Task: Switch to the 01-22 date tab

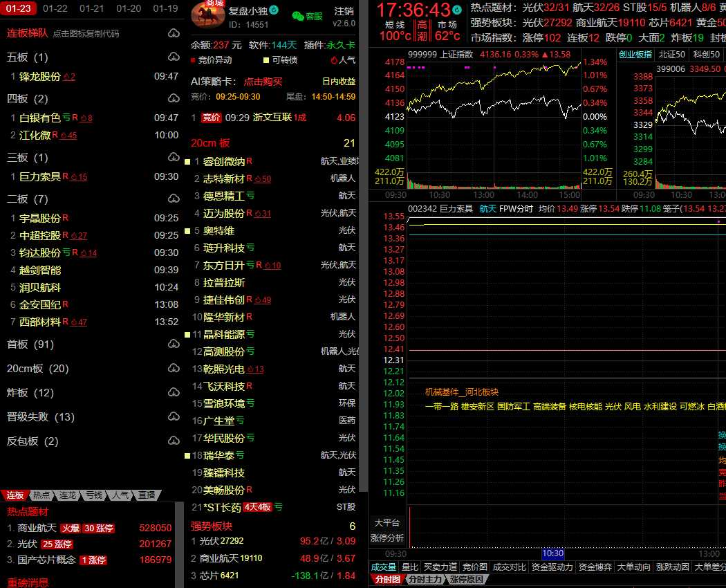Action: point(55,8)
